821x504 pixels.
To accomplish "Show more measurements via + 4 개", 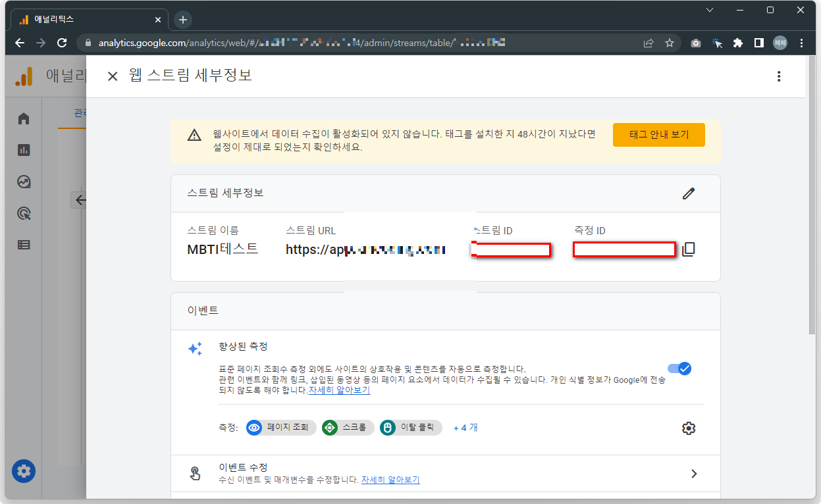I will 465,428.
